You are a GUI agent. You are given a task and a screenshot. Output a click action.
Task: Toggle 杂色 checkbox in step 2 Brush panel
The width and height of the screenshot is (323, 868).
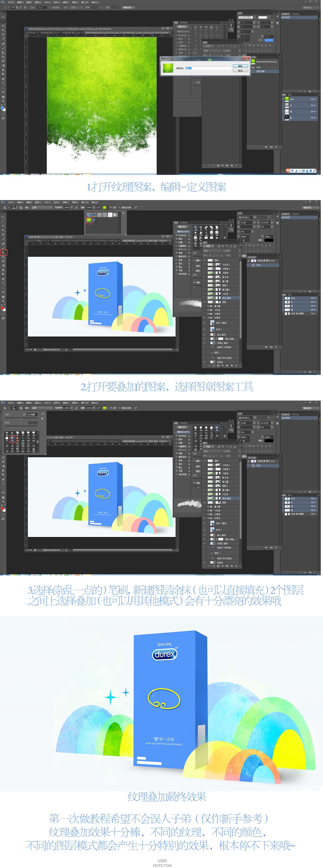[x=176, y=260]
